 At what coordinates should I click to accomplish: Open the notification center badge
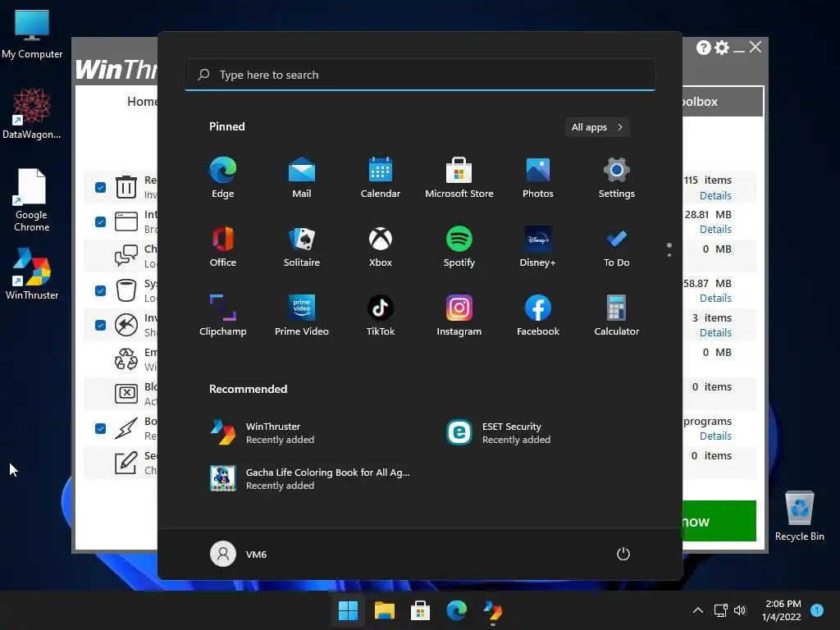point(817,609)
